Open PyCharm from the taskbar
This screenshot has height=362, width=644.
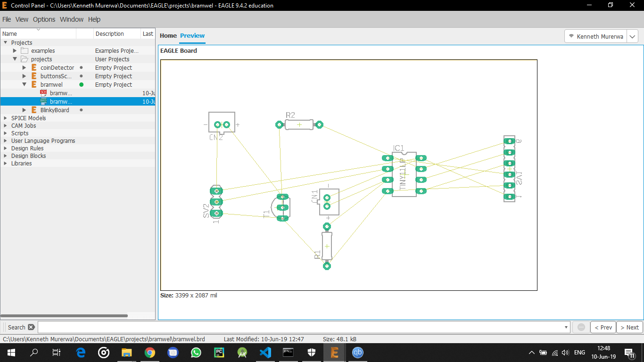coord(219,352)
